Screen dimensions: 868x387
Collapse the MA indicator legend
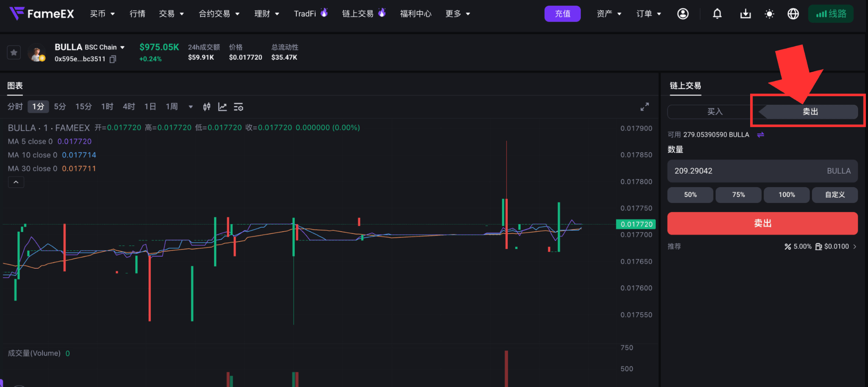click(16, 182)
